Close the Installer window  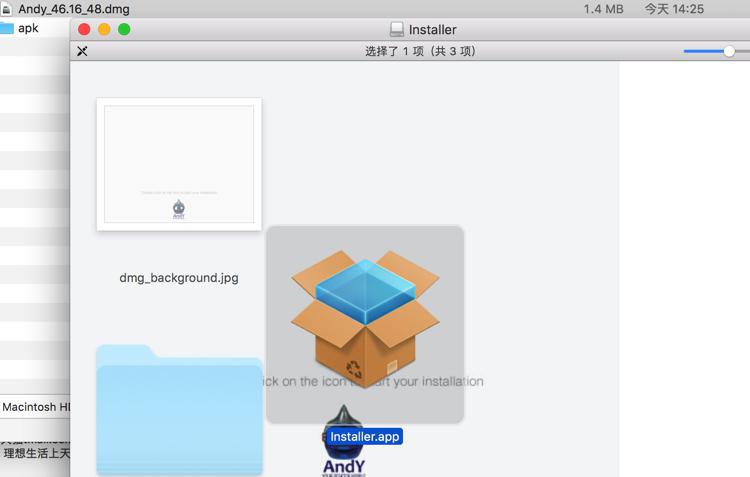click(x=84, y=29)
